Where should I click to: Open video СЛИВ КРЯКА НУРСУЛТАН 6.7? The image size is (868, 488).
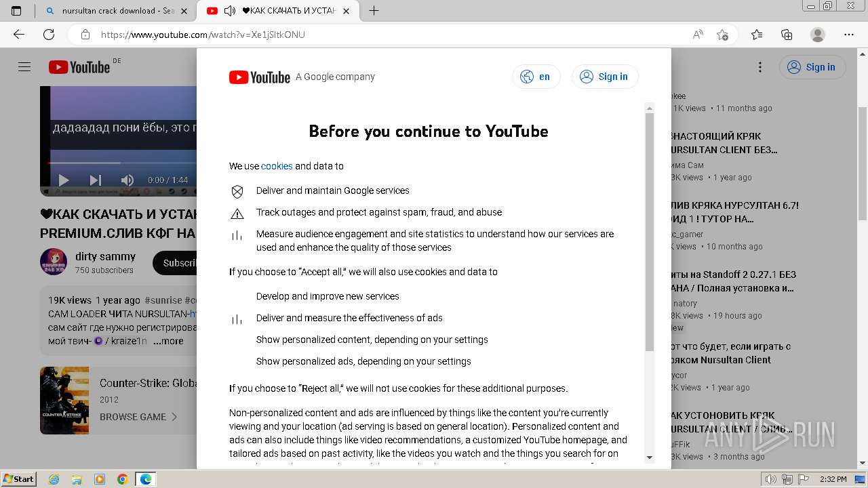pyautogui.click(x=735, y=212)
